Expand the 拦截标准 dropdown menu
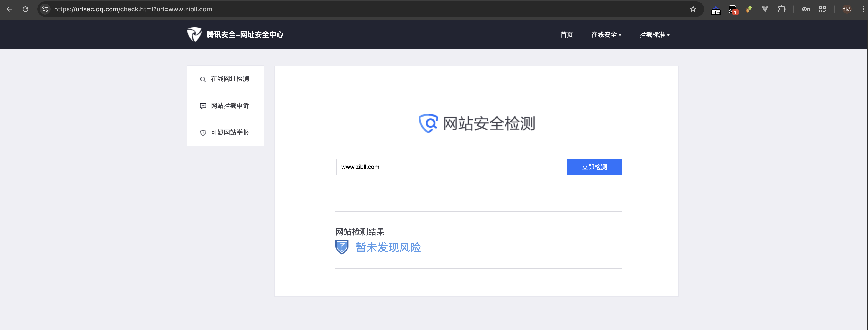Viewport: 868px width, 330px height. pyautogui.click(x=654, y=35)
